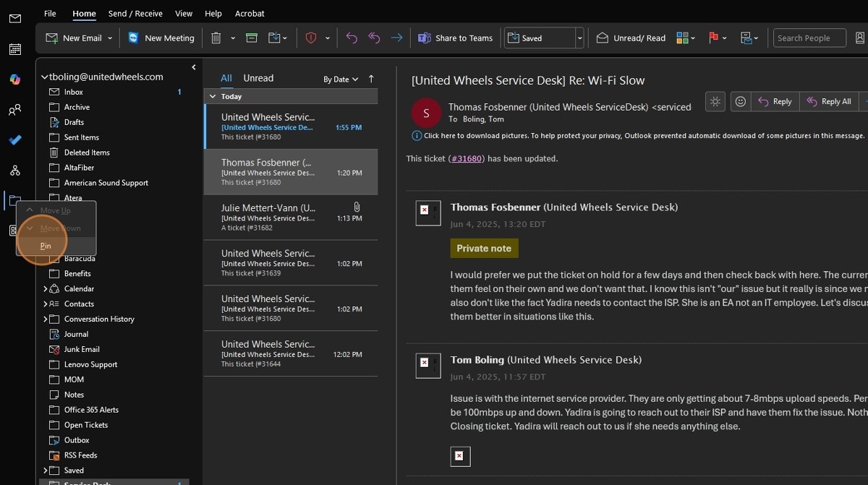The height and width of the screenshot is (485, 868).
Task: Click the Forward arrow toolbar icon
Action: click(396, 38)
